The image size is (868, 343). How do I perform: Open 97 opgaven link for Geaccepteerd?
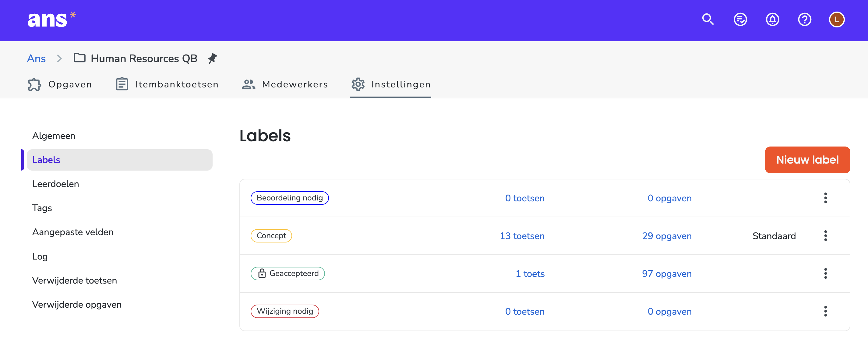tap(666, 274)
